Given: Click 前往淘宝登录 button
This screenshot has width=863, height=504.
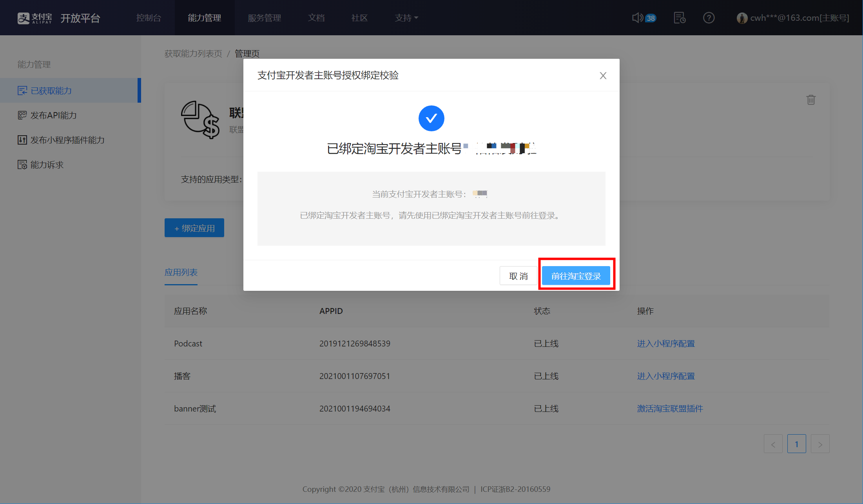Looking at the screenshot, I should click(576, 276).
